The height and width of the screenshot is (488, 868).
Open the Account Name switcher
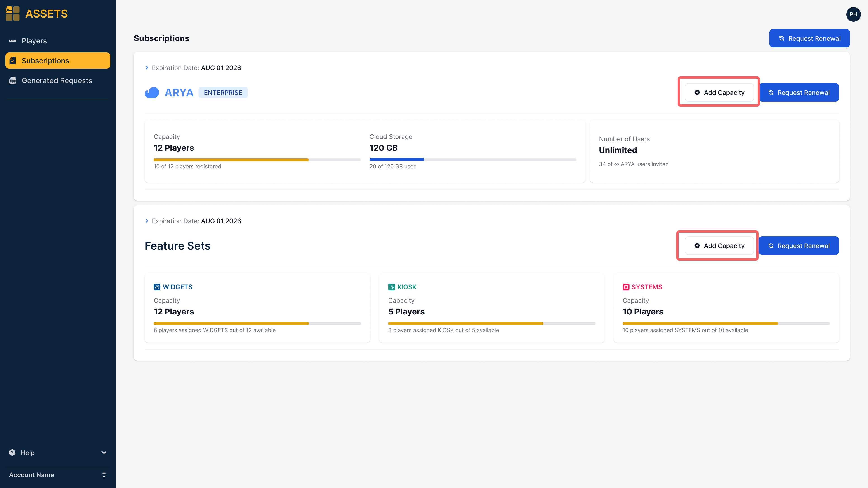[58, 474]
